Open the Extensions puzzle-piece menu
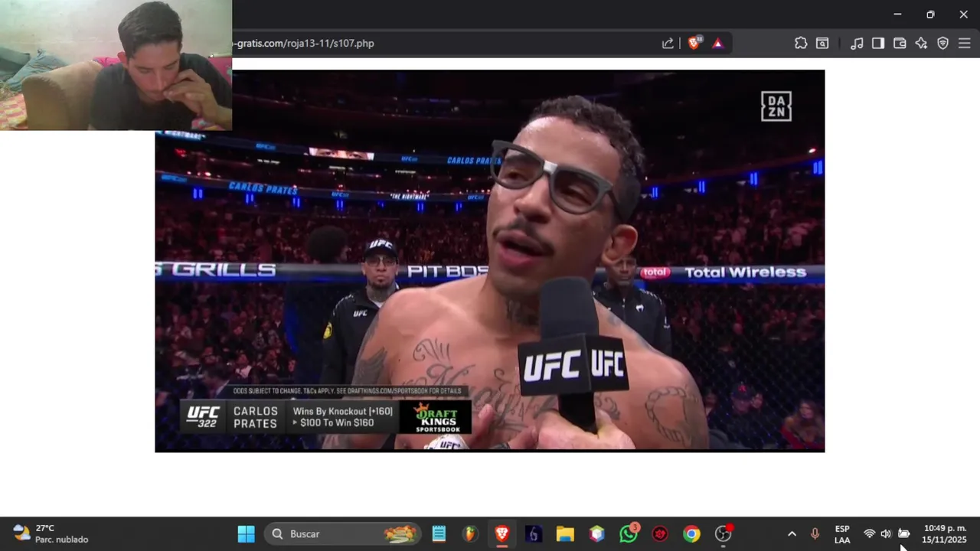This screenshot has width=980, height=551. pyautogui.click(x=801, y=44)
